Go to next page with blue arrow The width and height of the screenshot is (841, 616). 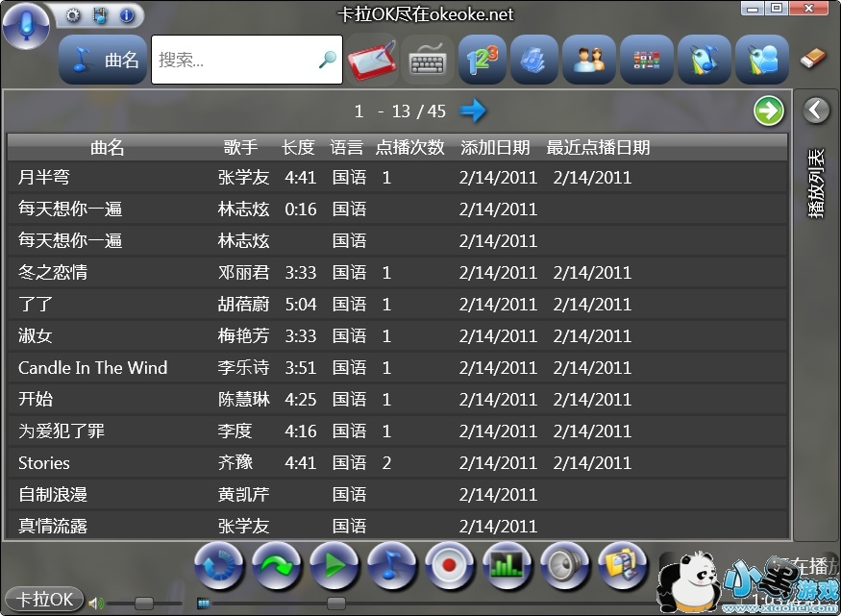coord(473,111)
